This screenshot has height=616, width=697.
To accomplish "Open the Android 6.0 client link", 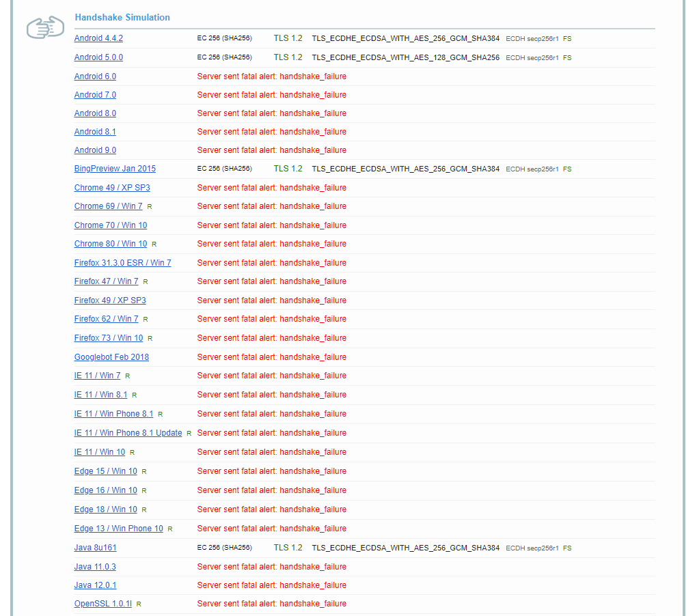I will [x=95, y=76].
